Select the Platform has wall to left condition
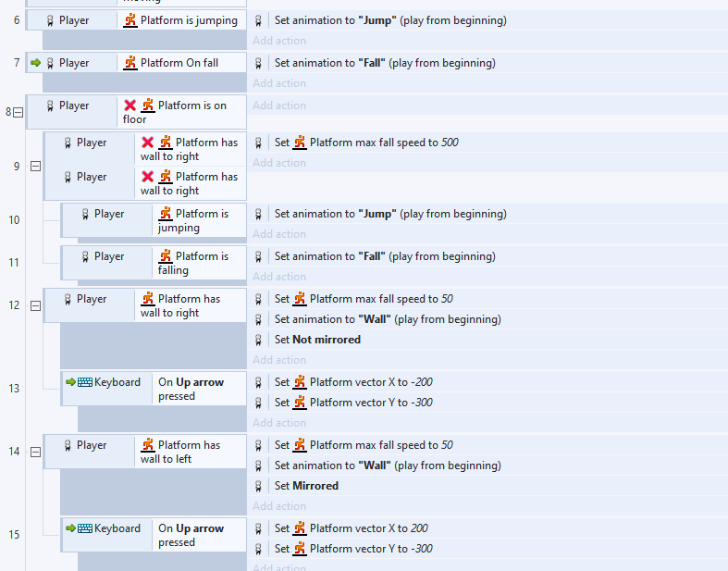Image resolution: width=728 pixels, height=571 pixels. (x=189, y=452)
